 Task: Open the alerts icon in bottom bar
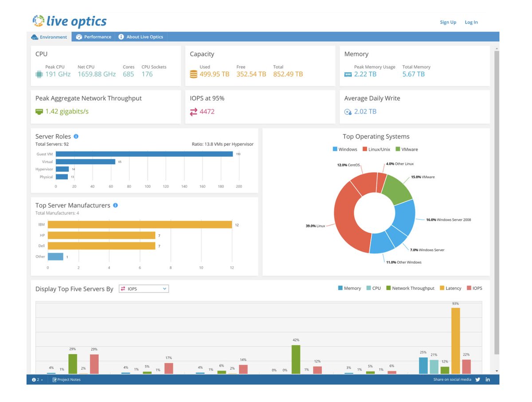coord(35,380)
